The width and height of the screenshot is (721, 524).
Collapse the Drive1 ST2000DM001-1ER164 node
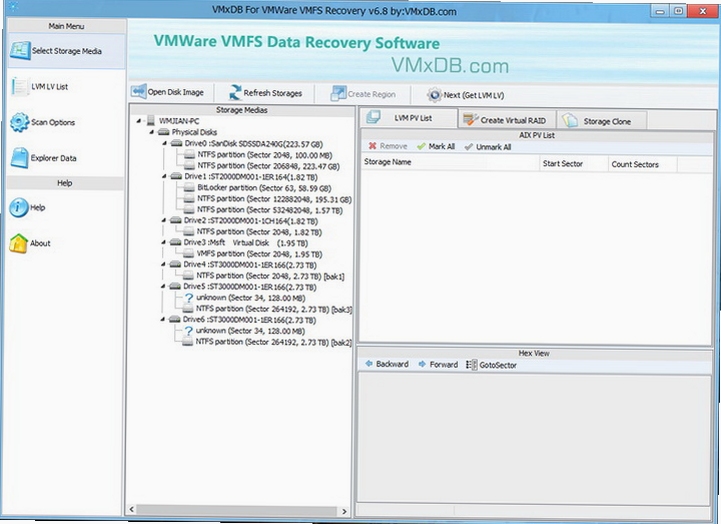pyautogui.click(x=165, y=176)
